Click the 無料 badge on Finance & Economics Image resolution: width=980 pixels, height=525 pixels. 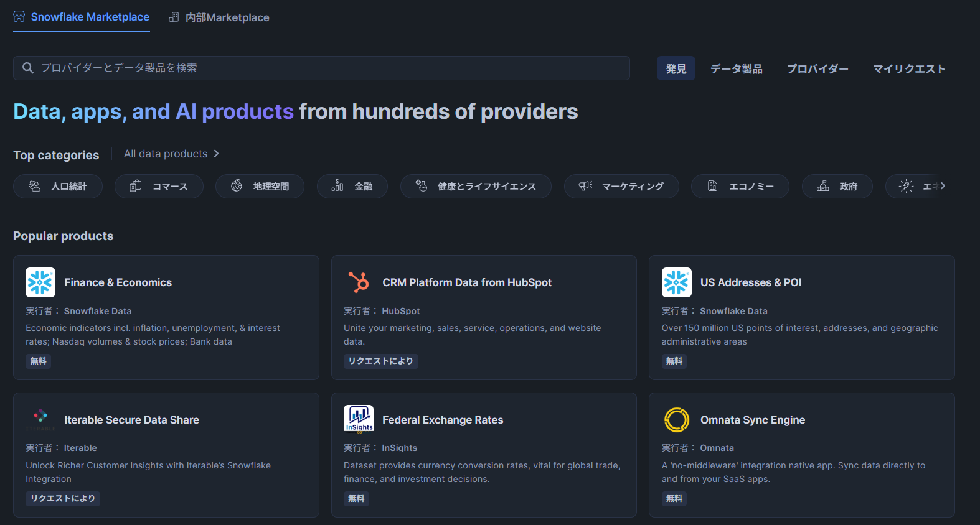[x=39, y=361]
